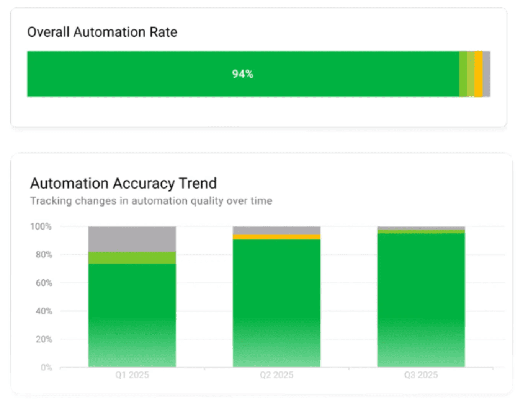The height and width of the screenshot is (420, 528).
Task: Select the yellow stripe in the Q2 column
Action: click(x=276, y=238)
